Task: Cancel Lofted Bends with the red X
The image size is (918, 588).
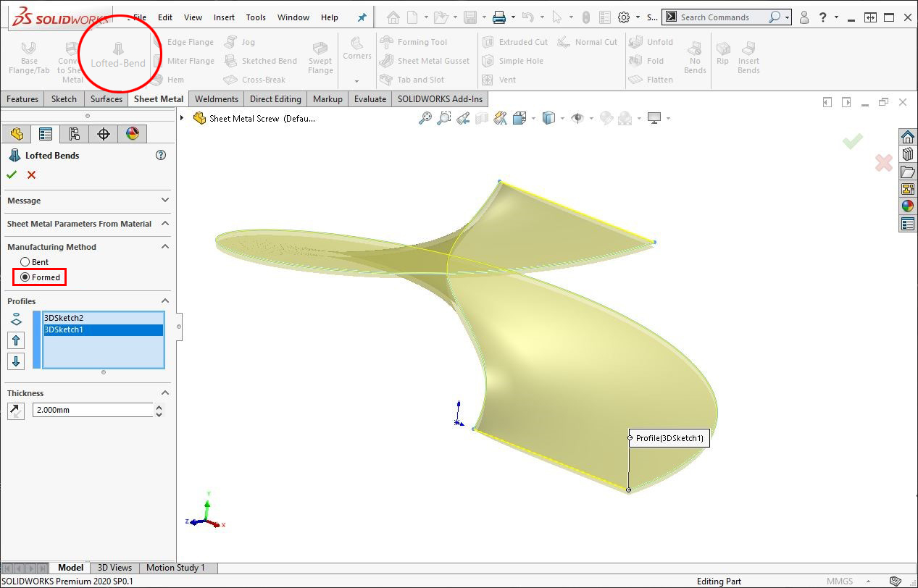Action: point(31,175)
